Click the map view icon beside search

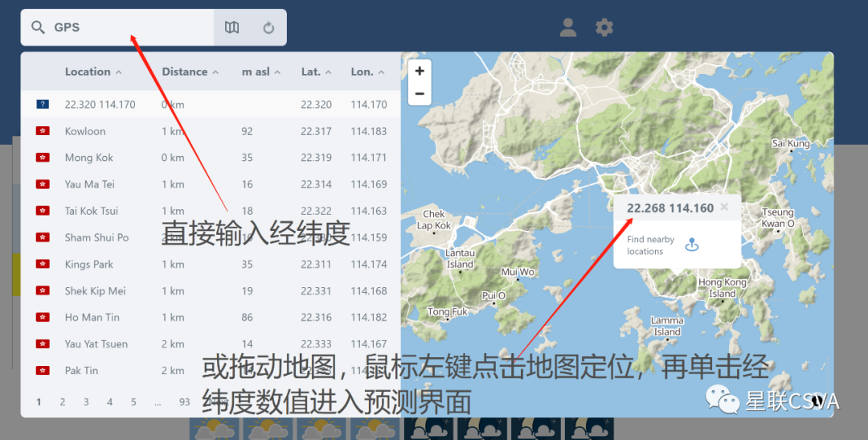(231, 27)
